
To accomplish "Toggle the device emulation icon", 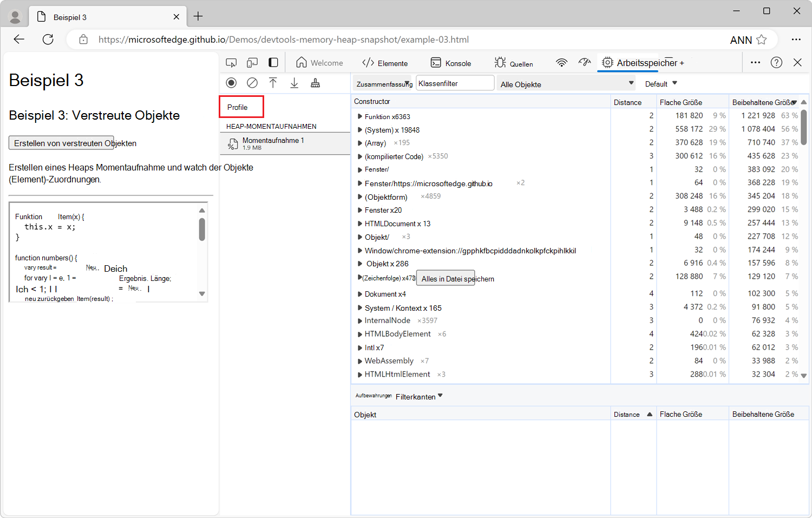I will [252, 63].
